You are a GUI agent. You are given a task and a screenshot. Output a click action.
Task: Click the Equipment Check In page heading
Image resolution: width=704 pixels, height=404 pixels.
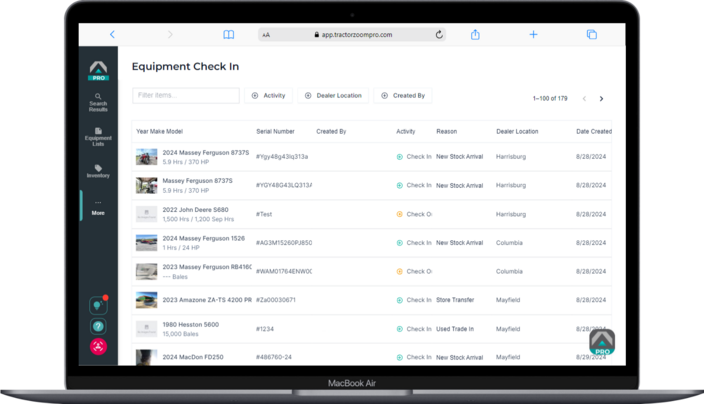(x=185, y=66)
